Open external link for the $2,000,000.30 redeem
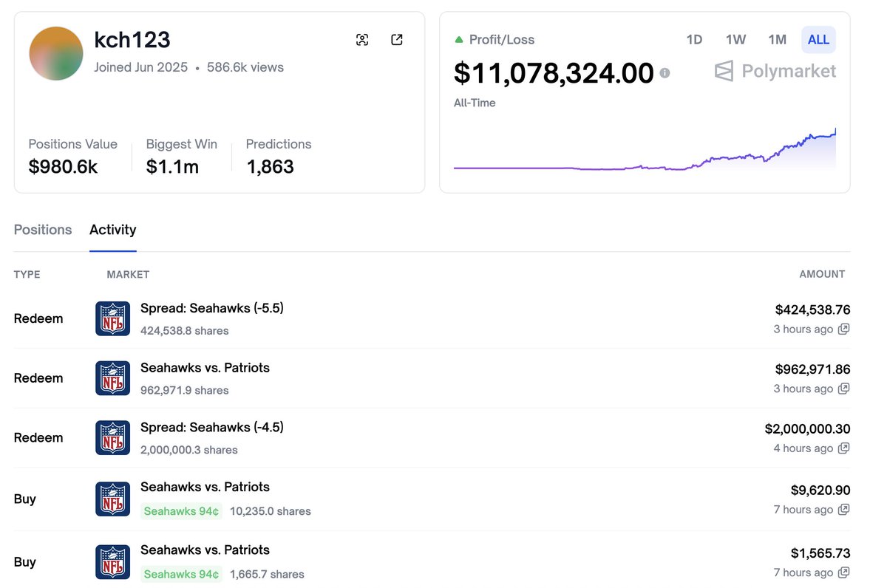The height and width of the screenshot is (588, 887). (x=843, y=448)
